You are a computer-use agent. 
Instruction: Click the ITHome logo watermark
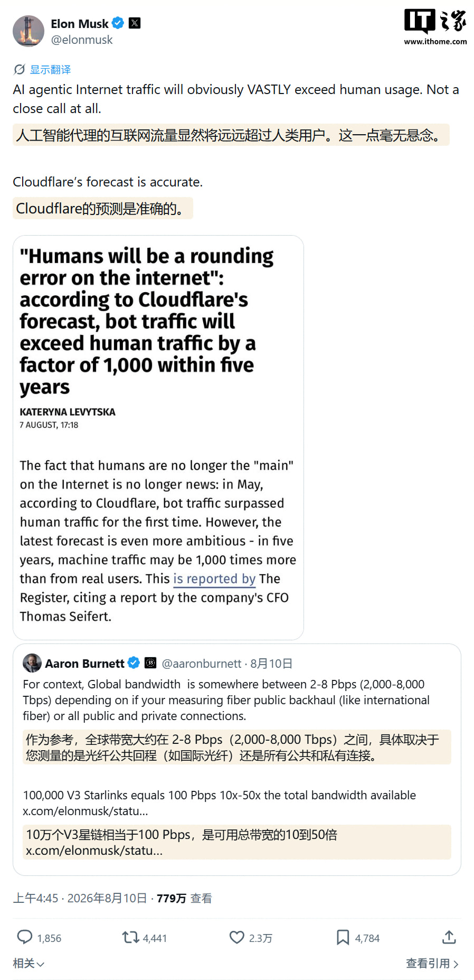(x=435, y=27)
